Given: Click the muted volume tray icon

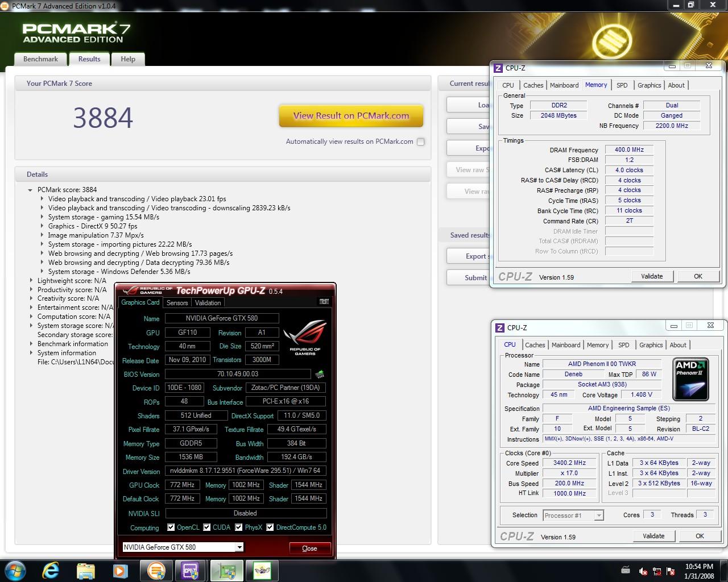Looking at the screenshot, I should [643, 571].
